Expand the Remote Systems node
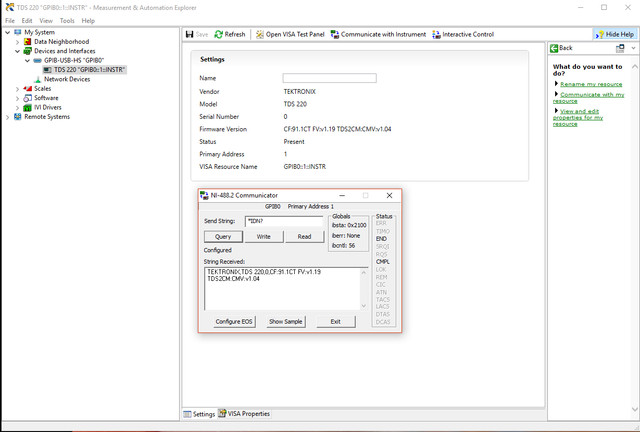 click(x=7, y=117)
